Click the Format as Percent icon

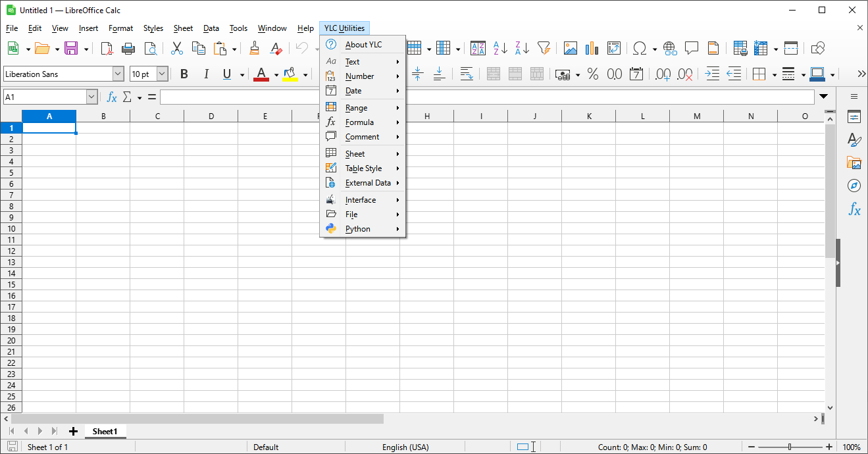click(x=593, y=74)
